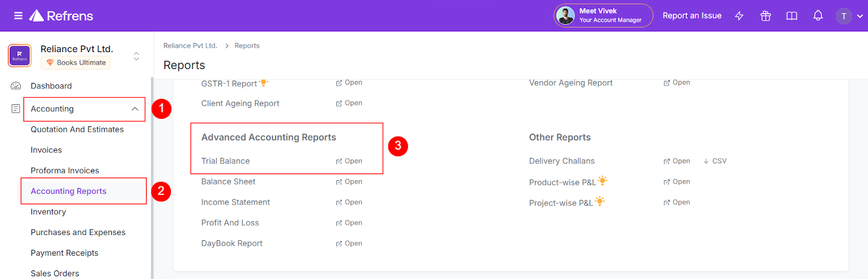Click the Reliance Pvt Ltd. company logo
This screenshot has height=279, width=868.
click(20, 55)
